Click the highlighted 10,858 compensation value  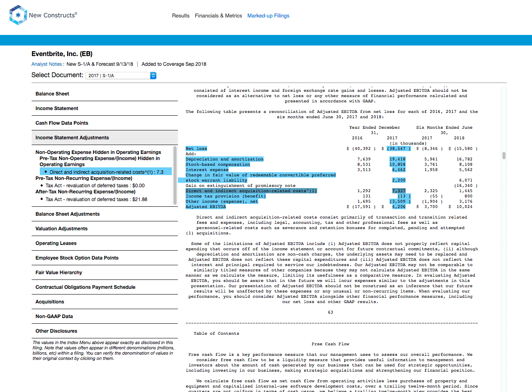click(397, 165)
